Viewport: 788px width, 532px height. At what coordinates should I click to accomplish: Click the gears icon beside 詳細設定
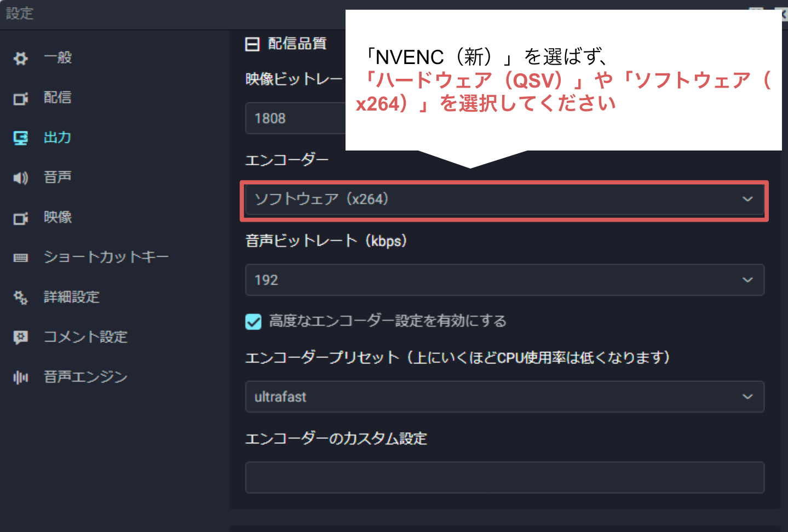pos(21,298)
